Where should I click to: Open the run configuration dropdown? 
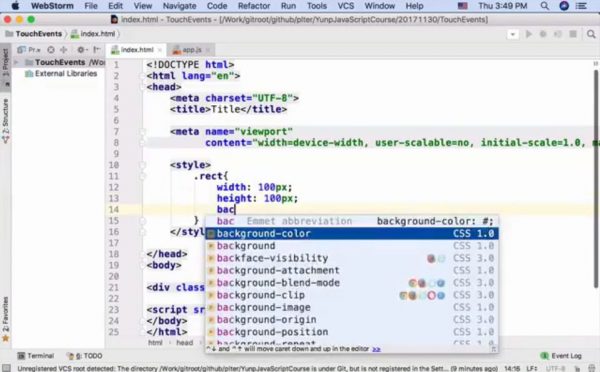point(512,34)
